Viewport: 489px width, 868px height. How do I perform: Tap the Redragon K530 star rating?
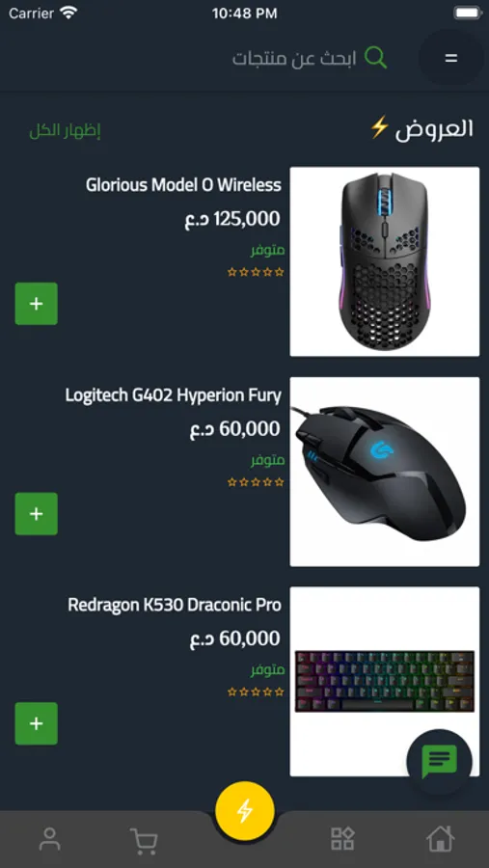click(x=256, y=692)
